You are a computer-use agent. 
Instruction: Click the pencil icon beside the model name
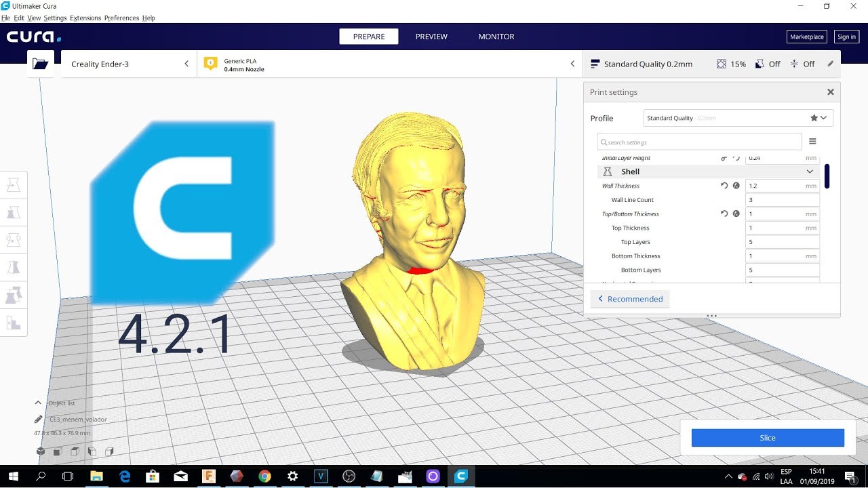tap(39, 420)
